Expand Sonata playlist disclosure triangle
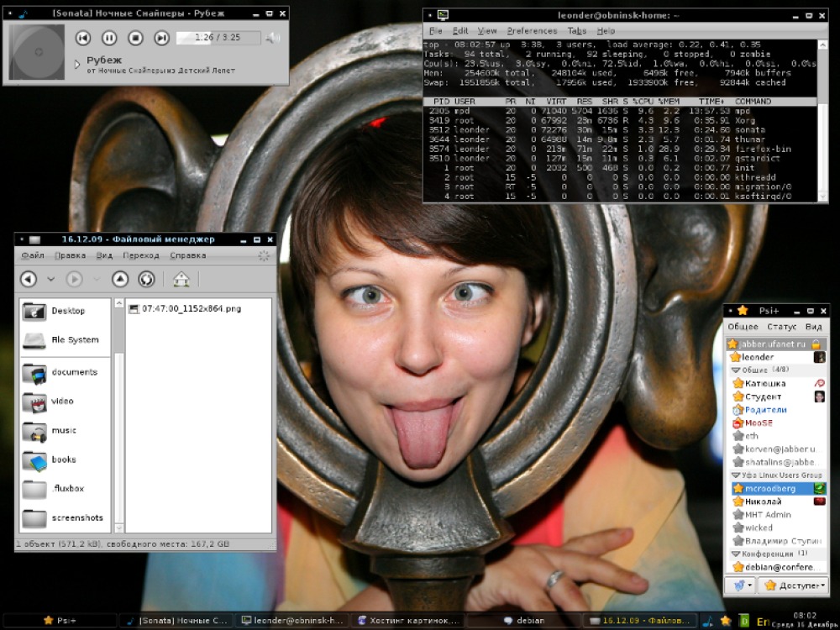This screenshot has height=630, width=840. pos(77,65)
